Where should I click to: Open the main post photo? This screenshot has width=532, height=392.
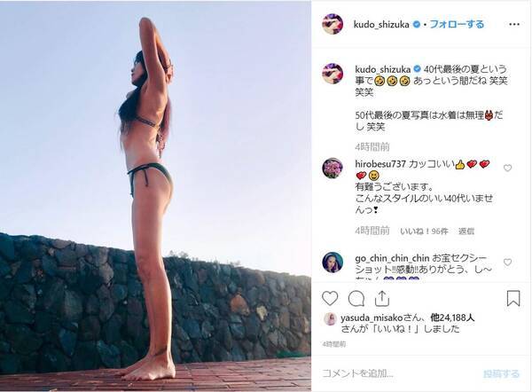point(155,196)
